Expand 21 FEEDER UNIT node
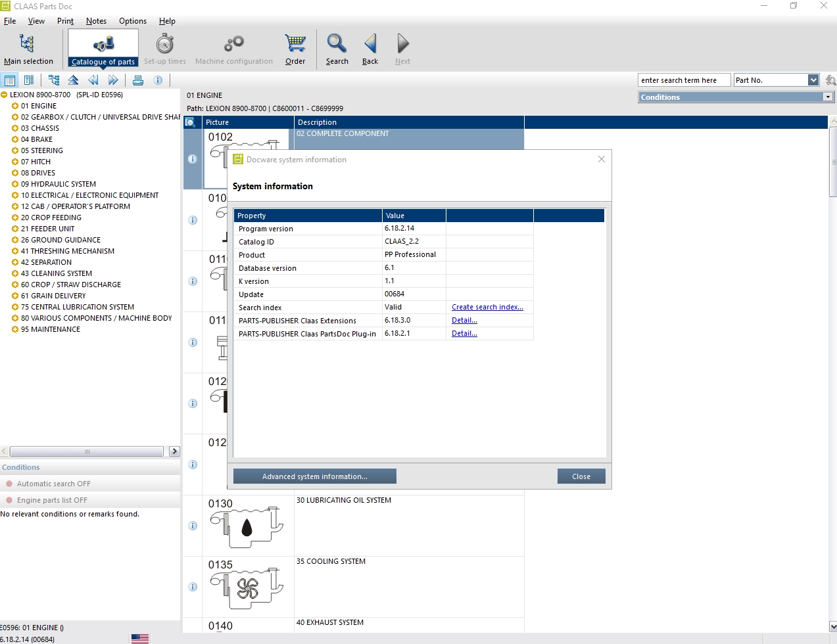Screen dimensions: 837x644 click(x=15, y=229)
